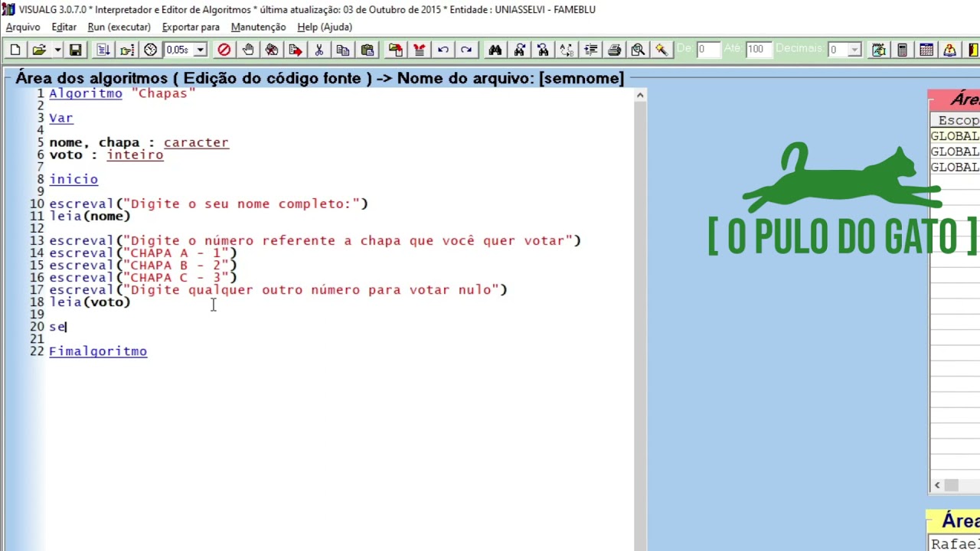
Task: Click the red delete lines icon
Action: click(x=419, y=50)
